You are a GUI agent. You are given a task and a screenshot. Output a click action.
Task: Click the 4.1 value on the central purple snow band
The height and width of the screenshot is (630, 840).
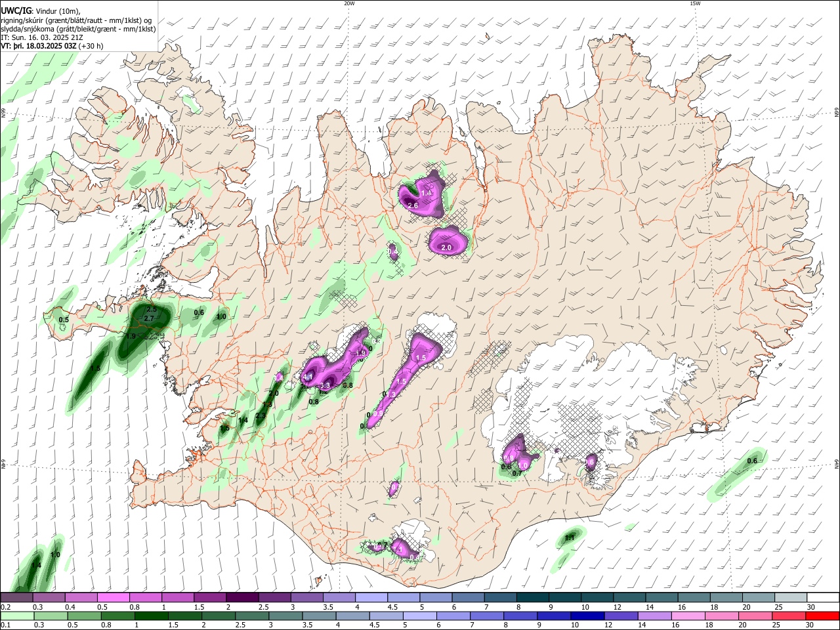[307, 377]
